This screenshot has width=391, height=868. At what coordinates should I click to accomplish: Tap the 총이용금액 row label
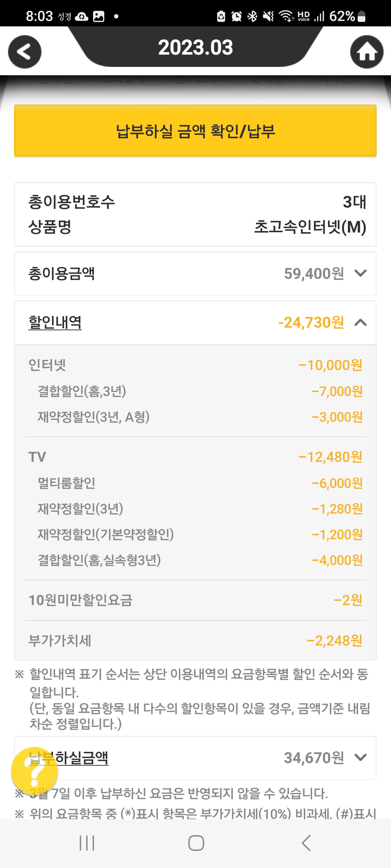pyautogui.click(x=62, y=273)
